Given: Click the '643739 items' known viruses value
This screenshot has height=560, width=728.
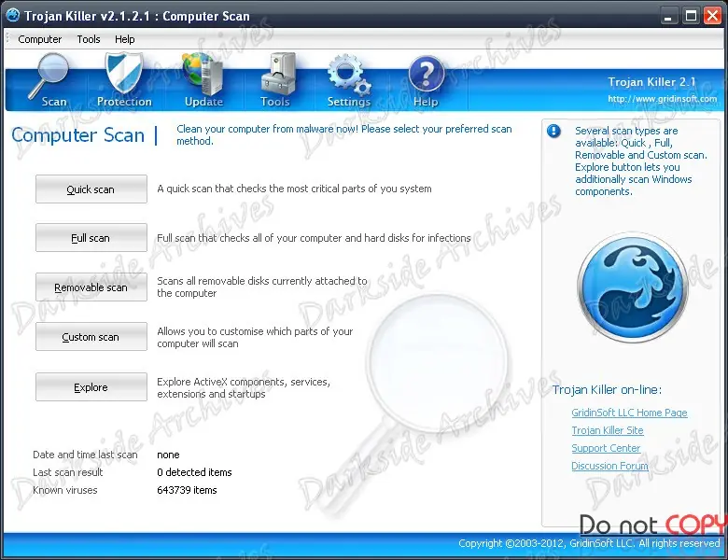Looking at the screenshot, I should (187, 490).
